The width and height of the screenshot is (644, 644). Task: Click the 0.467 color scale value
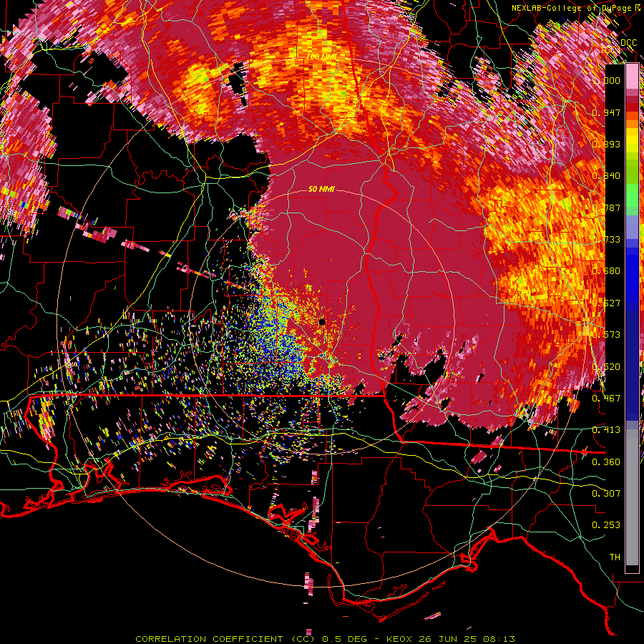tap(606, 399)
